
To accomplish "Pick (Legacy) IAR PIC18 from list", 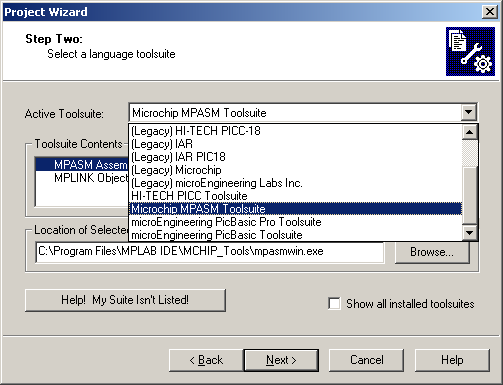I will coord(295,157).
